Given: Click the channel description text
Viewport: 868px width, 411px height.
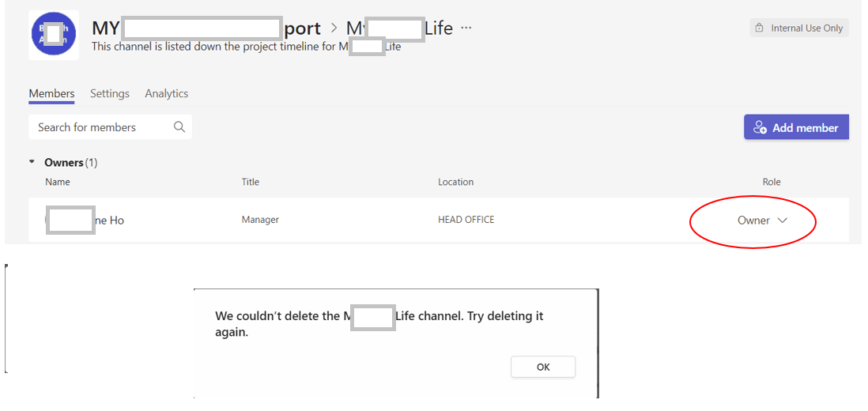Looking at the screenshot, I should coord(246,47).
